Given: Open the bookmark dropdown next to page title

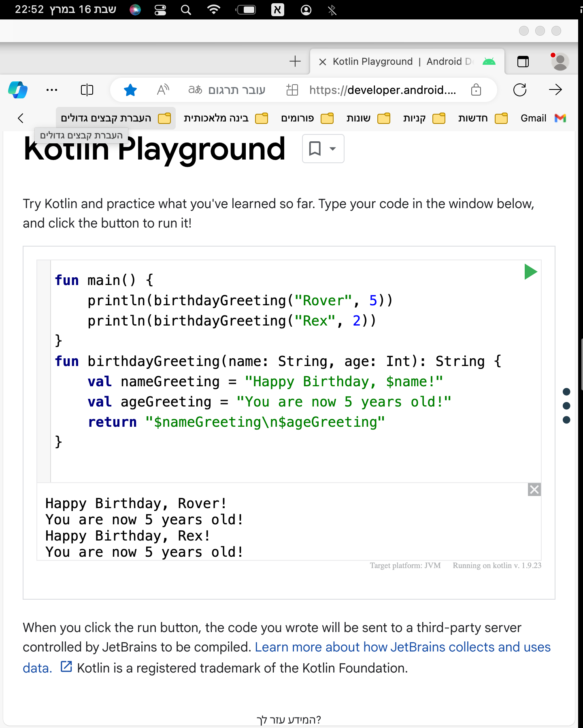Looking at the screenshot, I should click(323, 149).
